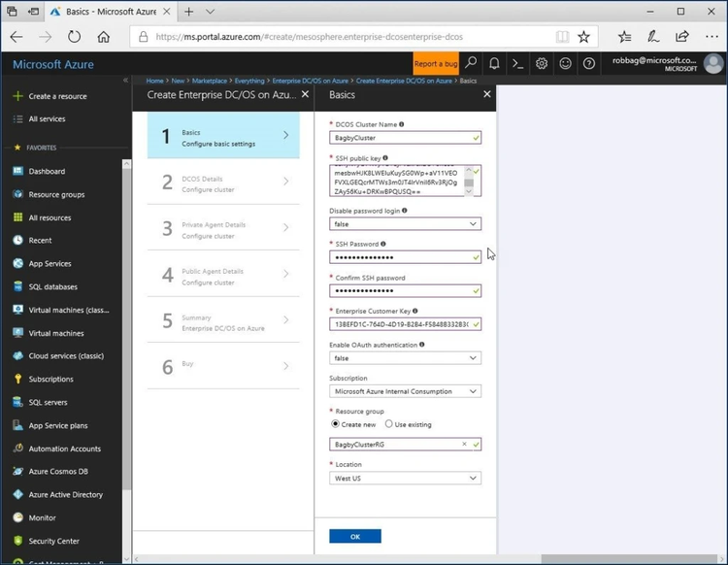Click the Report a bug button
Image resolution: width=728 pixels, height=565 pixels.
pos(436,64)
